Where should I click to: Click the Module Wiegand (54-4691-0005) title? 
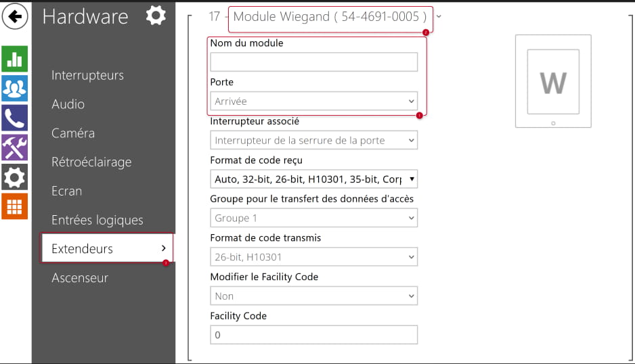[x=330, y=17]
